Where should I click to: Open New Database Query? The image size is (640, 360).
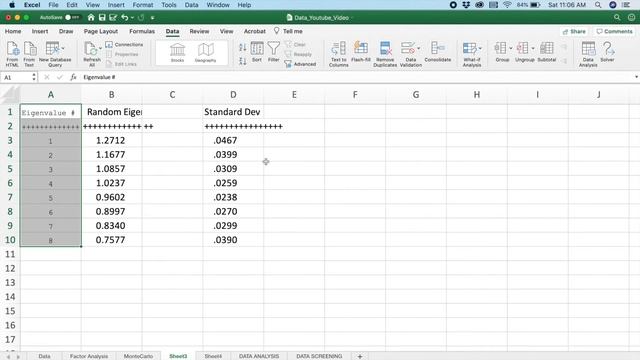click(x=55, y=53)
